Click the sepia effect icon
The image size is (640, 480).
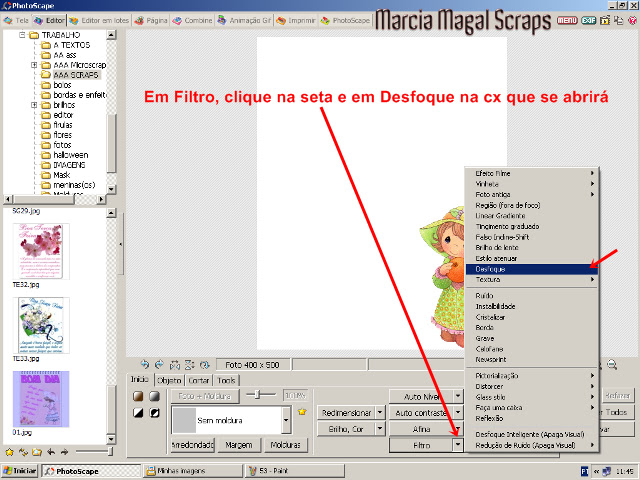point(138,396)
